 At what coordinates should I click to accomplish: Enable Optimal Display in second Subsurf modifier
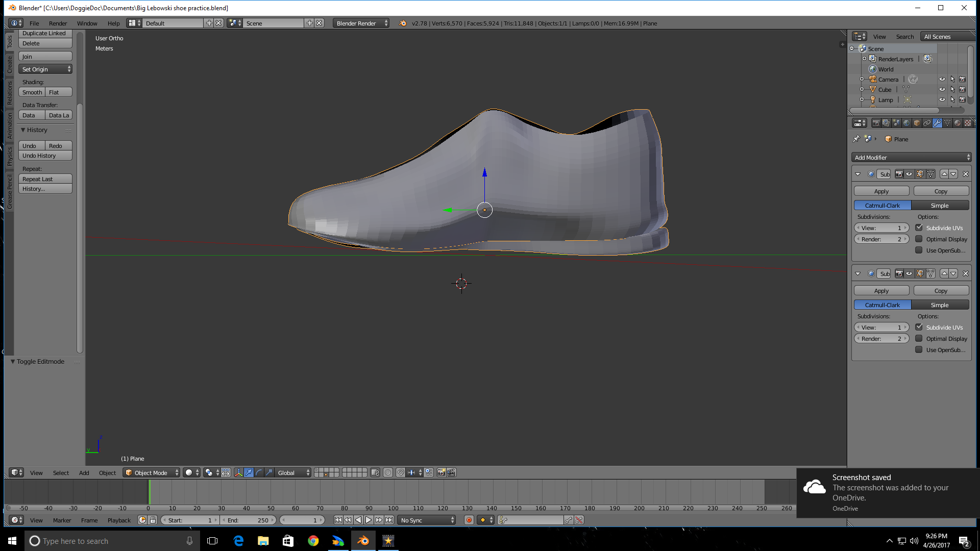coord(919,338)
